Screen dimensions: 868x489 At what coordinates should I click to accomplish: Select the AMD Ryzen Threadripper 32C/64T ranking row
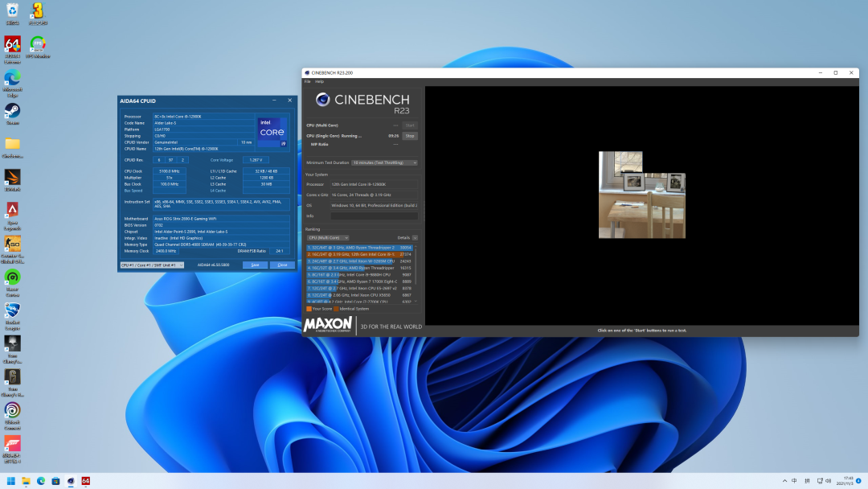pos(360,248)
